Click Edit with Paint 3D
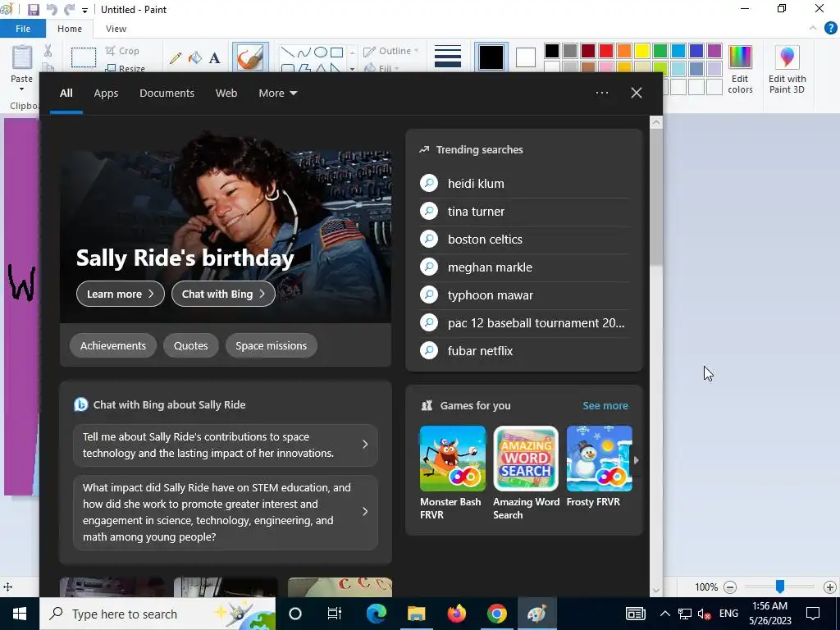Viewport: 840px width, 630px height. pos(787,70)
